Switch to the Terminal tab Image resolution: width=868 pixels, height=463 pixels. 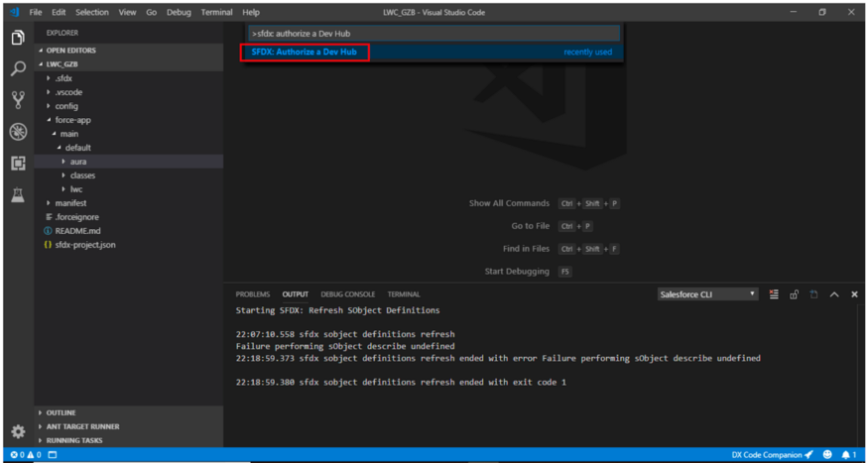404,294
